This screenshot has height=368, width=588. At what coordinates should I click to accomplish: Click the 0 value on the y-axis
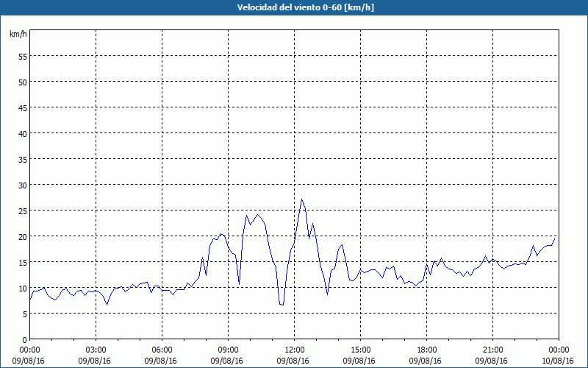pyautogui.click(x=25, y=340)
